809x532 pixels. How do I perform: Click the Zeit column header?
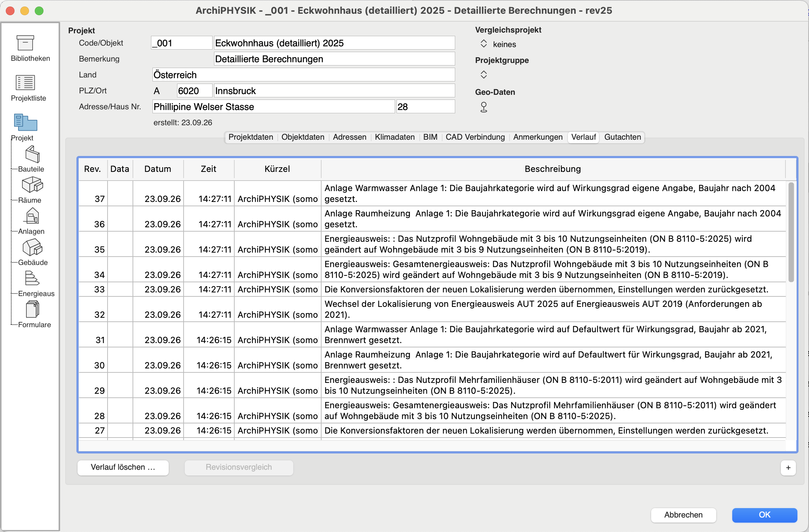(x=209, y=169)
